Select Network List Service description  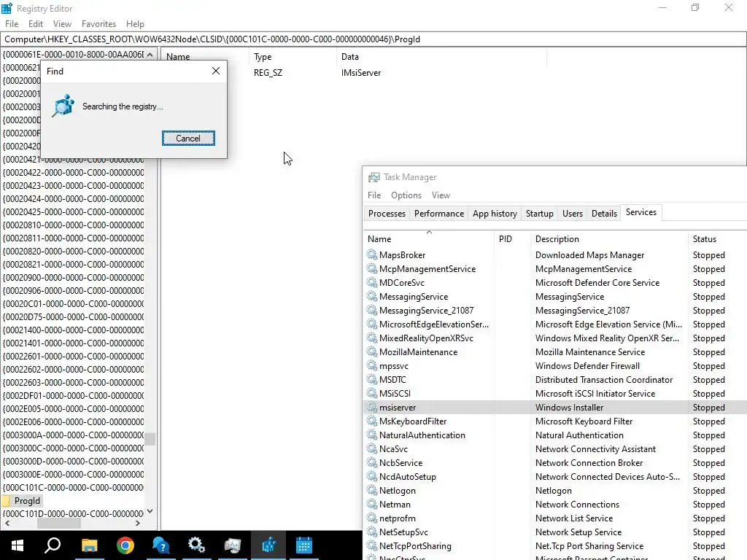point(574,518)
